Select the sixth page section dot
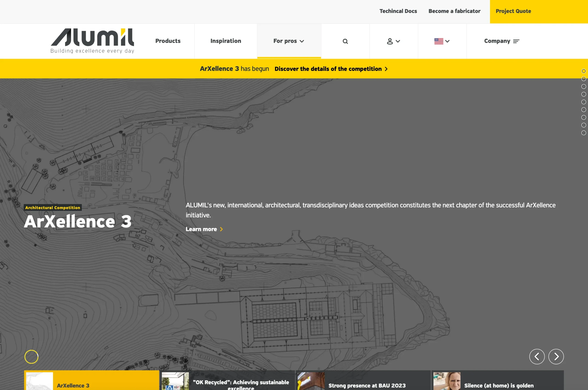 tap(584, 110)
